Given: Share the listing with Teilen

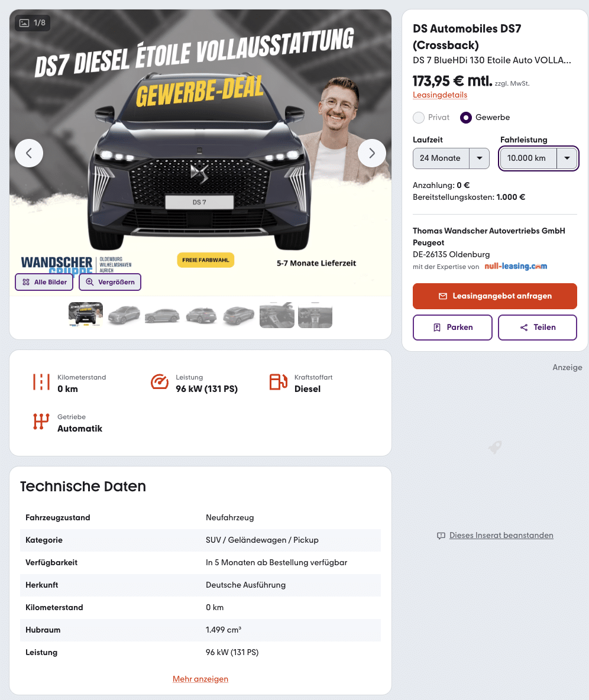Looking at the screenshot, I should (538, 327).
